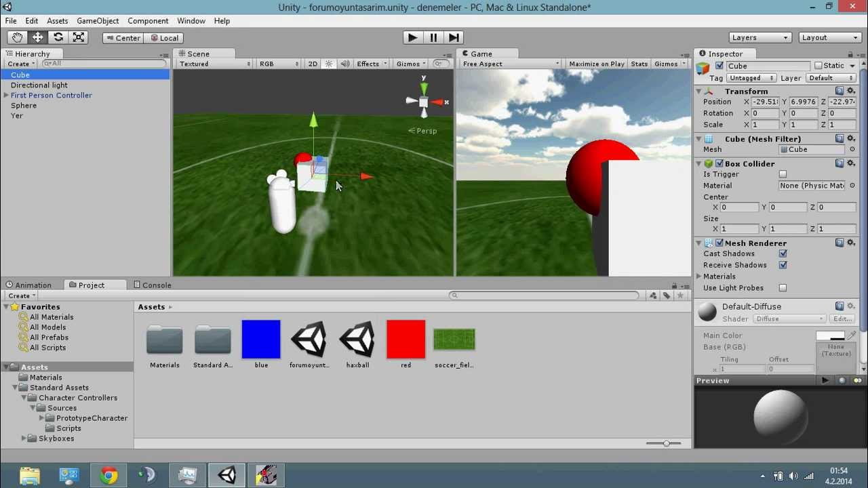Open the Textured draw mode dropdown
868x488 pixels.
coord(214,64)
